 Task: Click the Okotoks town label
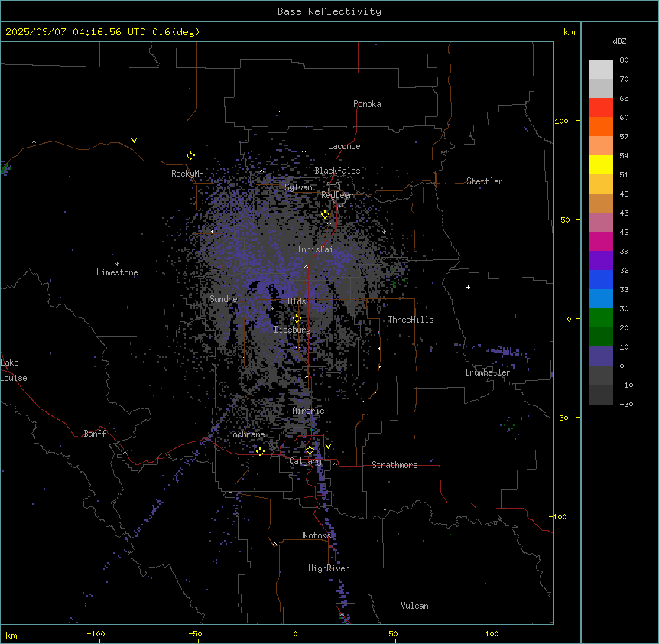(315, 535)
